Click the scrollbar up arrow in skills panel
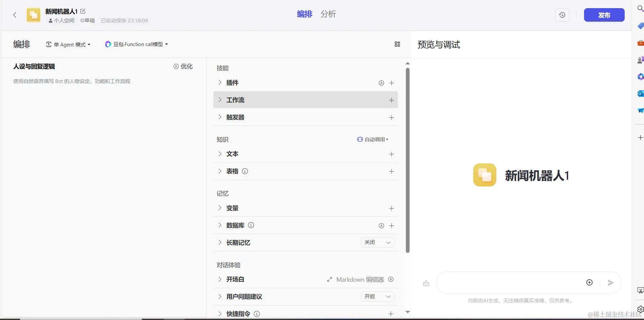This screenshot has height=320, width=644. point(408,63)
